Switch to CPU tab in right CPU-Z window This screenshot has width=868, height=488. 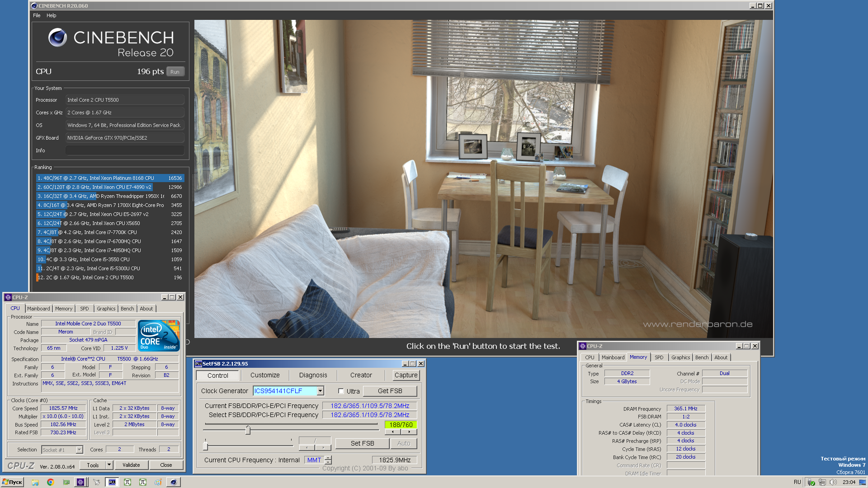(x=590, y=357)
